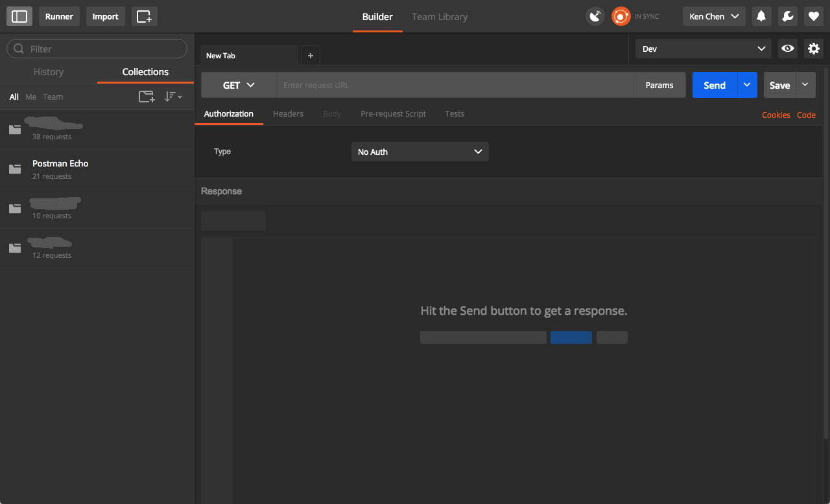Open a new window icon
This screenshot has width=830, height=504.
144,16
